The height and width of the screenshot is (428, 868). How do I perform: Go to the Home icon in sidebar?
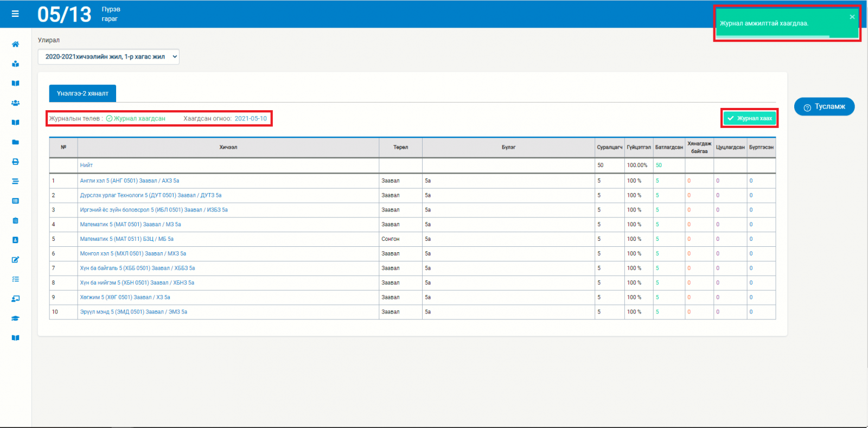tap(15, 44)
